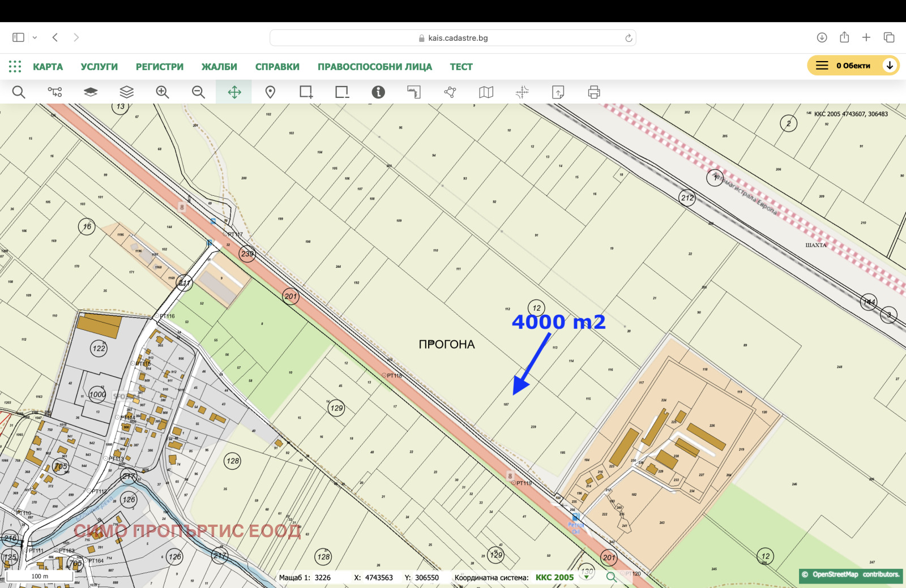The width and height of the screenshot is (906, 588).
Task: Toggle the remove-from-selection rectangle tool
Action: click(341, 92)
